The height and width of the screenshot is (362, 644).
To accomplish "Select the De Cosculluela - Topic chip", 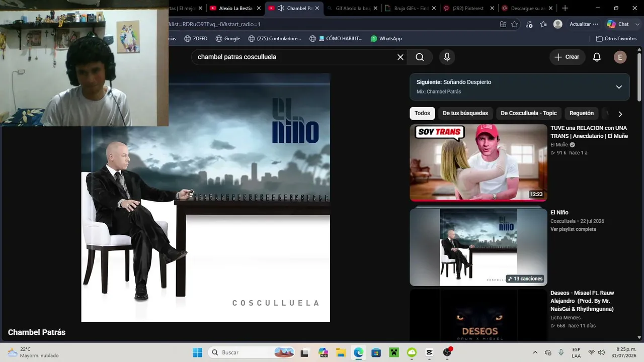I will point(529,113).
